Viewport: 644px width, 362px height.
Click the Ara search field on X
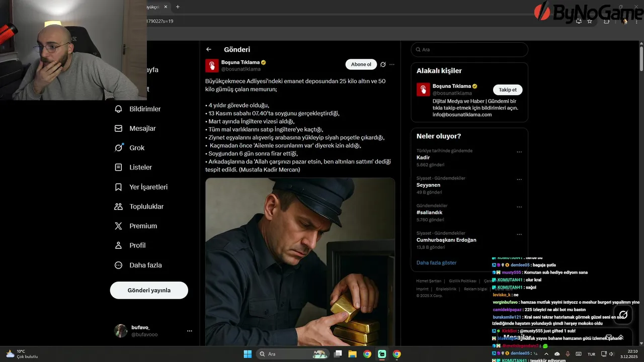coord(469,50)
